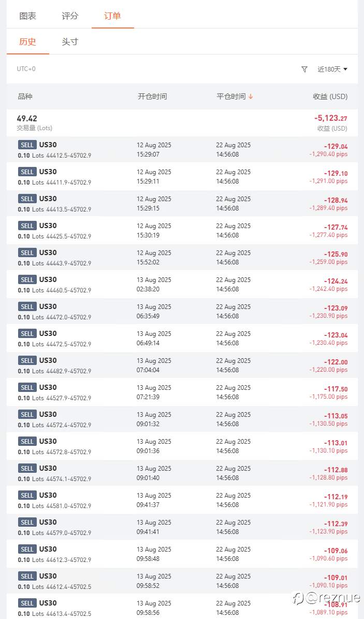This screenshot has height=619, width=364.
Task: Select the 历史 sub-tab
Action: pyautogui.click(x=27, y=42)
